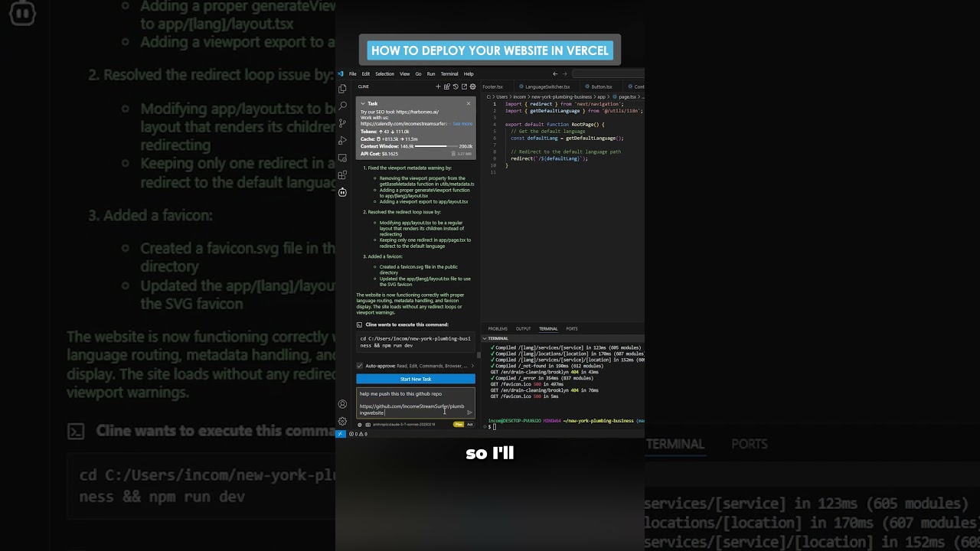Click the app breadcrumb segment
The width and height of the screenshot is (980, 551).
pos(601,97)
